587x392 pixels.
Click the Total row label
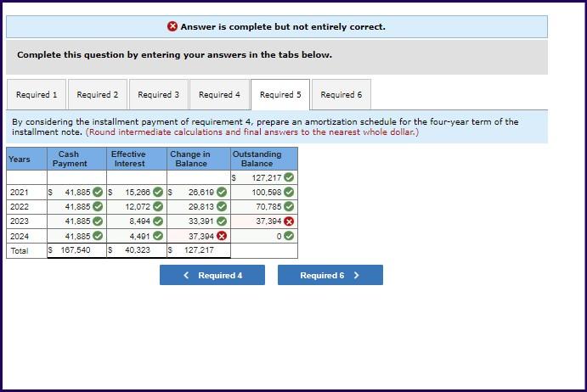(x=19, y=250)
